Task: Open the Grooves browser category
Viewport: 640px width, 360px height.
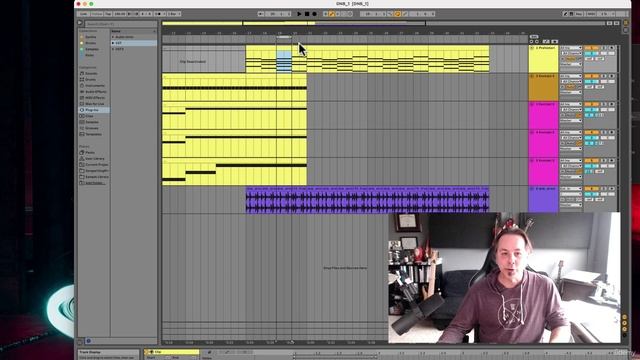Action: click(x=92, y=128)
